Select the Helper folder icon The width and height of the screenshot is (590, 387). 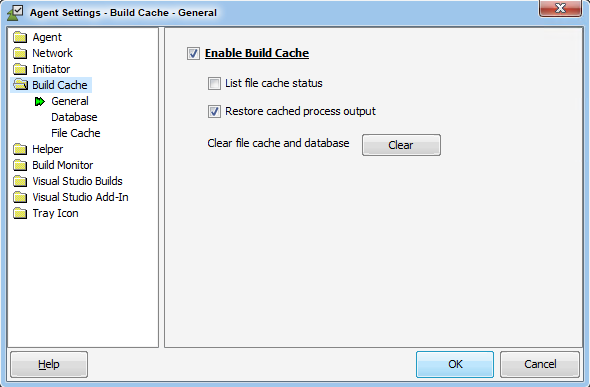[20, 149]
